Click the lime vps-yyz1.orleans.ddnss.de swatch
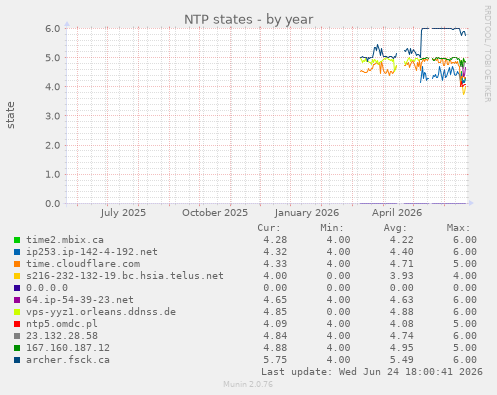Screen dimensions: 497x395 coord(17,312)
